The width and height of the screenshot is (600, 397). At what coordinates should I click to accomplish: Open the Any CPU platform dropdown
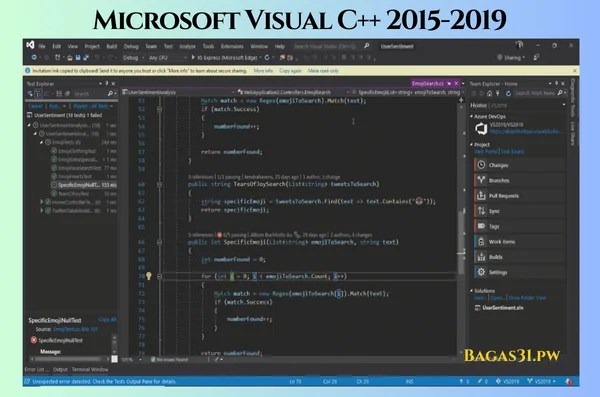point(168,58)
